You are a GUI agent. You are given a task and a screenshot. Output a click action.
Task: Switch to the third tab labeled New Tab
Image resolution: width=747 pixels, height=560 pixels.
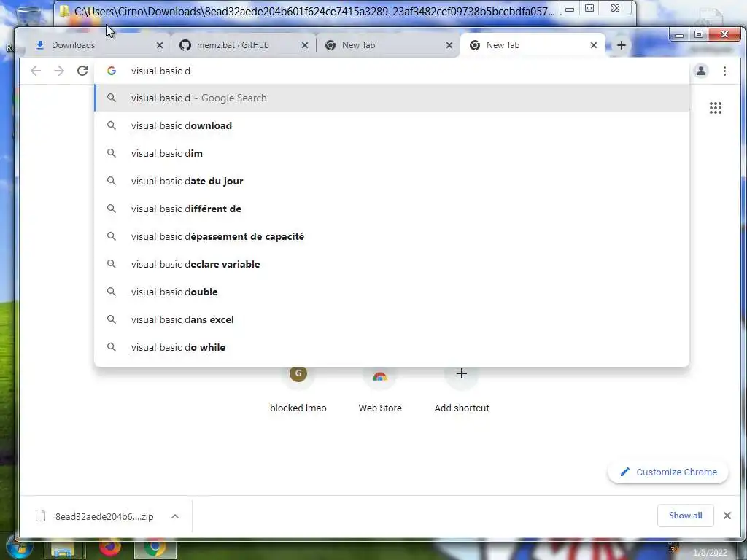(388, 45)
